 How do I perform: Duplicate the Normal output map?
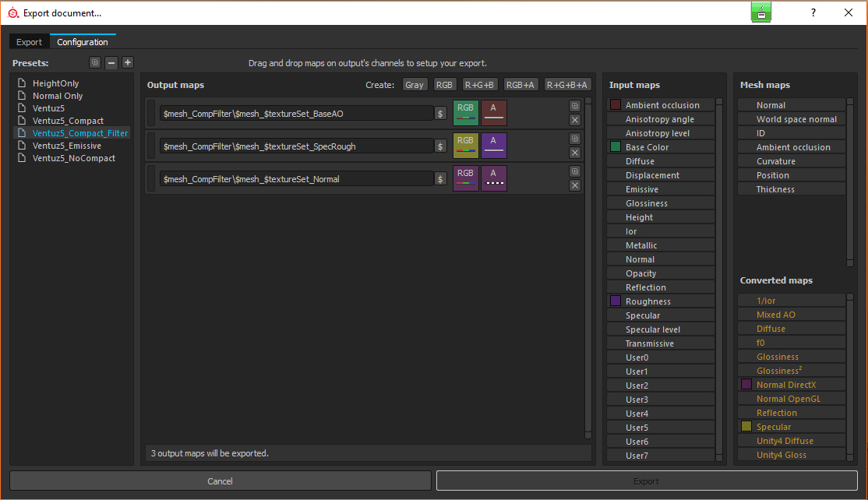click(575, 171)
